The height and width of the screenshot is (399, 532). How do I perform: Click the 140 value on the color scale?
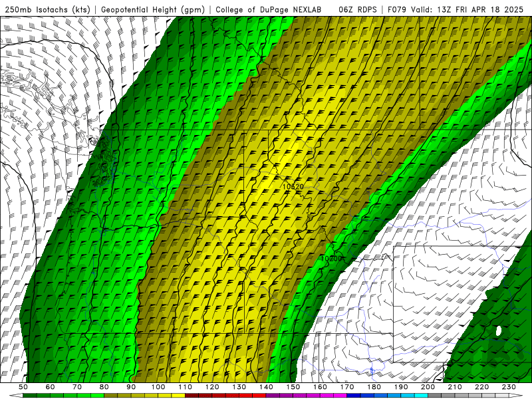click(266, 387)
